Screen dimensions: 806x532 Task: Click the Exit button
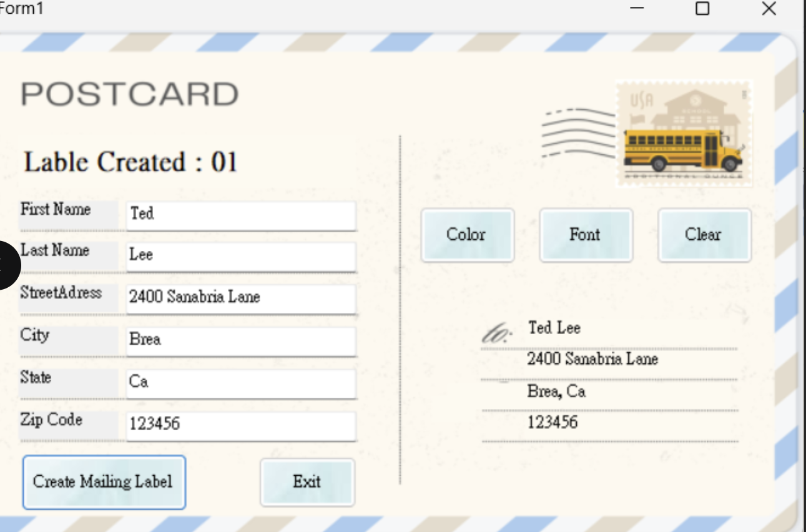coord(307,481)
